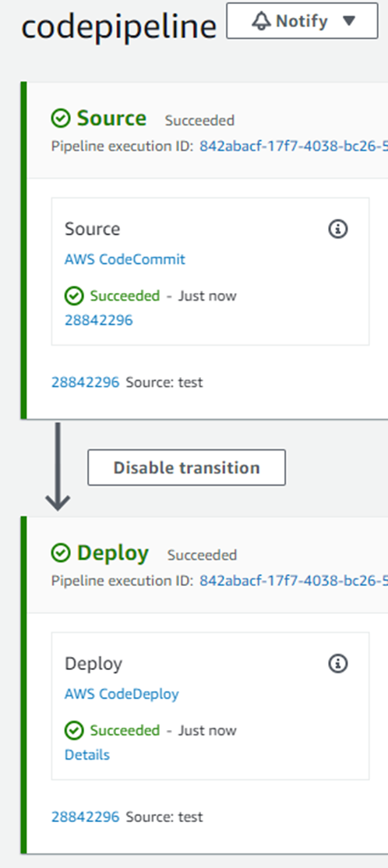Open Deploy stage pipeline execution ID link

coord(294,580)
